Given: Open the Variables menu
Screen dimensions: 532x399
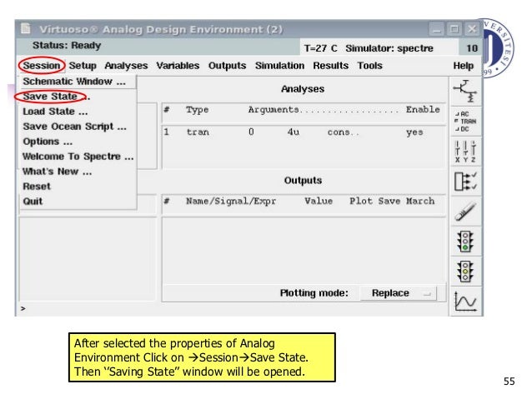Looking at the screenshot, I should point(178,66).
